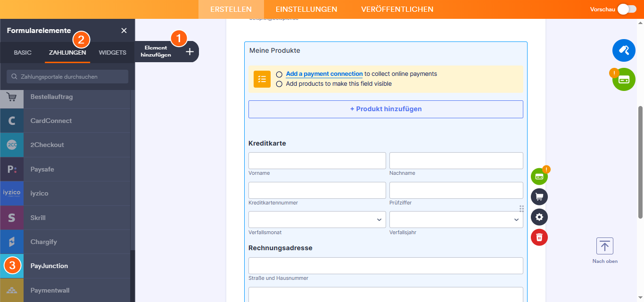Switch to the WIDGETS tab
This screenshot has height=302, width=644.
pyautogui.click(x=112, y=53)
